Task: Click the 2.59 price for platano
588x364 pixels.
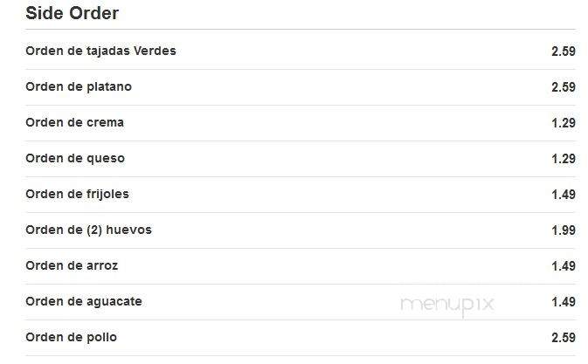Action: pyautogui.click(x=564, y=87)
